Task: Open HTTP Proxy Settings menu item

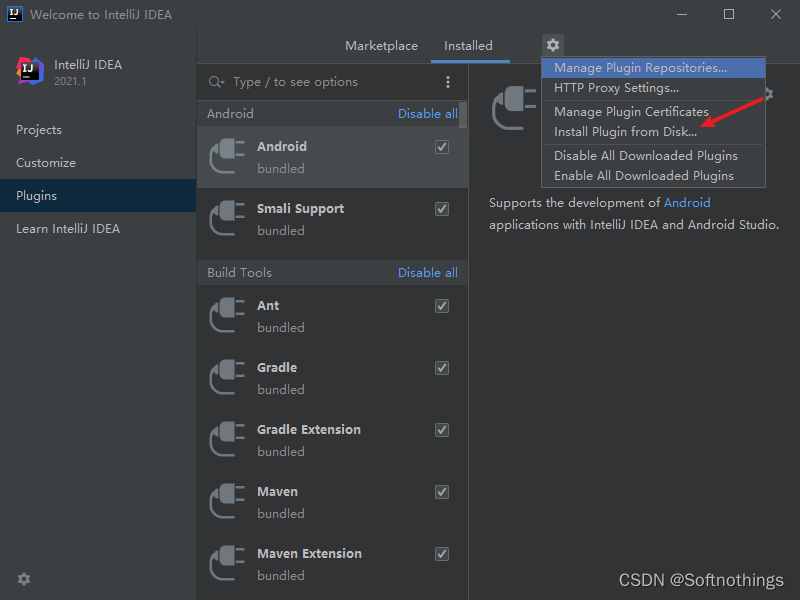Action: (653, 88)
